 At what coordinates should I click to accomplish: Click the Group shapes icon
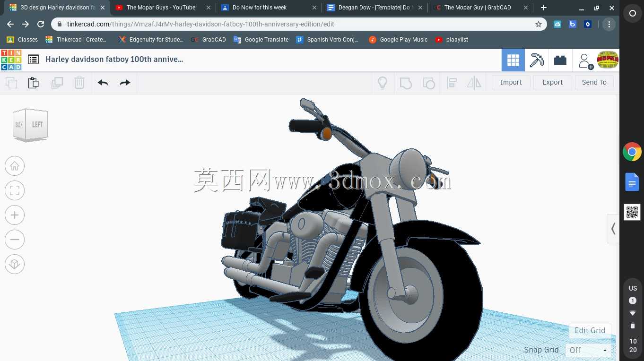click(x=406, y=83)
